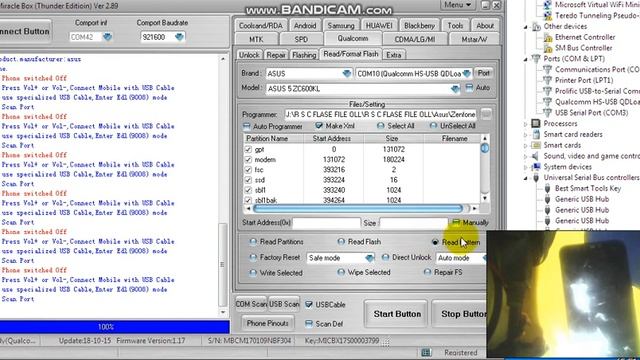
Task: Click the COM Scan button
Action: pos(251,304)
